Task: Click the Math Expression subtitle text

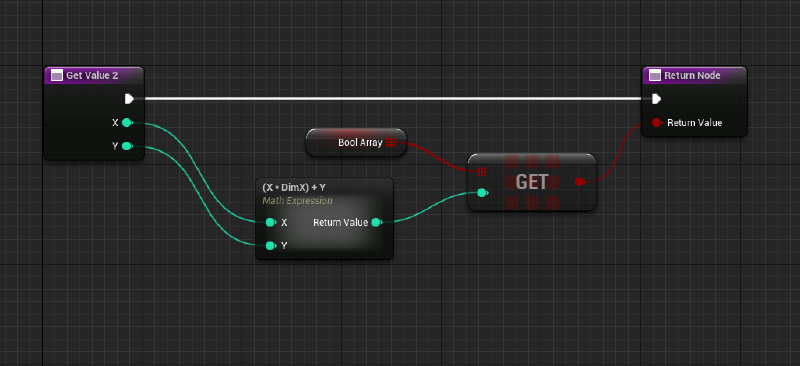Action: (x=297, y=201)
